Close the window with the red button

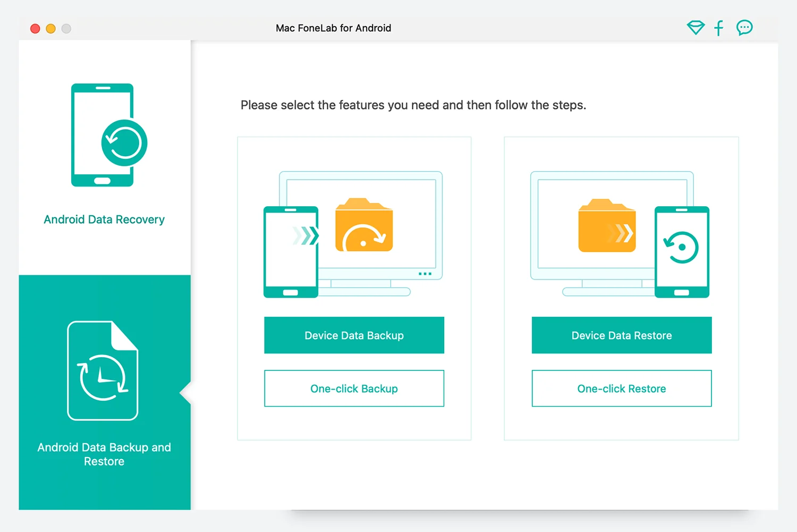[36, 29]
